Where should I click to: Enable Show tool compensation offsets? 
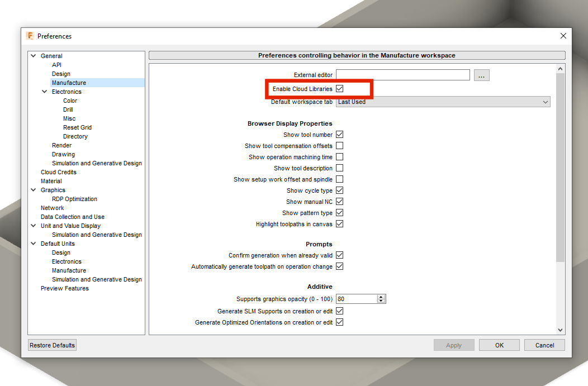pyautogui.click(x=339, y=146)
